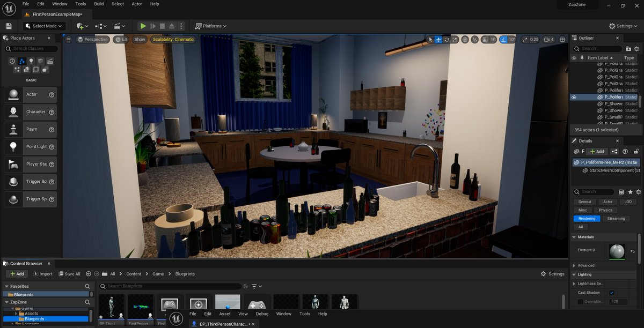Enable the Overridden light map checkbox
The image size is (644, 328).
pos(580,302)
